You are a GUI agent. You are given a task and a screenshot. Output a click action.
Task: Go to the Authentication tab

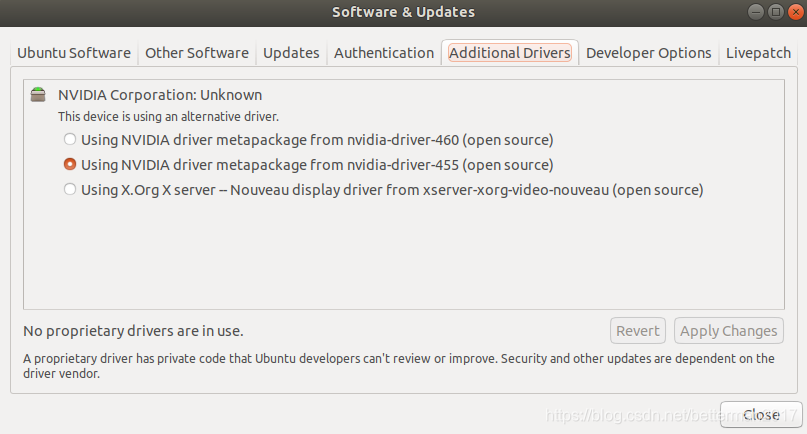pos(384,53)
